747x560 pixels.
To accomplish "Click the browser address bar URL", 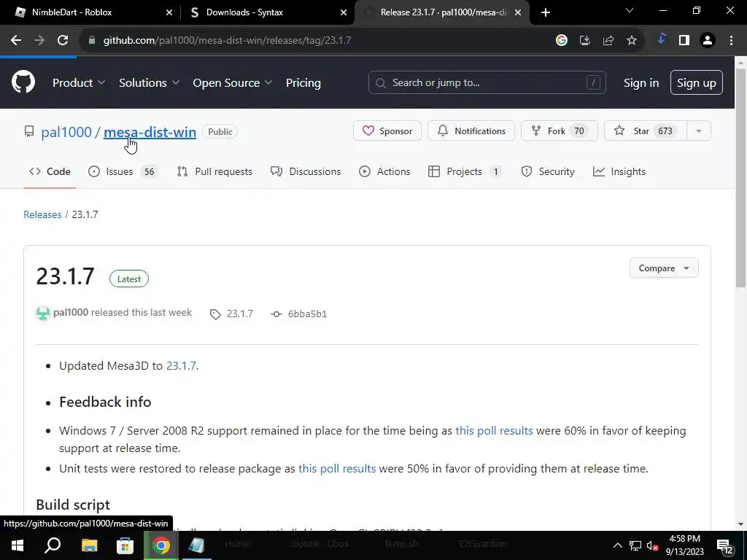I will 228,41.
